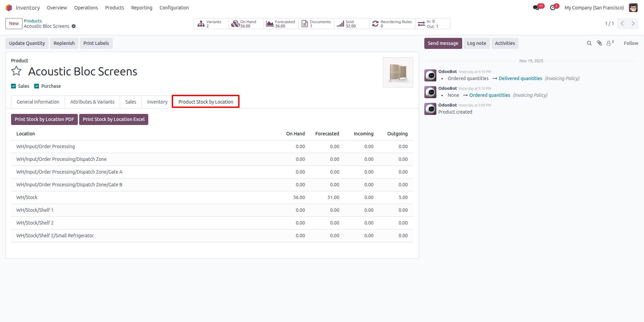Open the In/Out transfers stat button
The width and height of the screenshot is (644, 322).
433,24
